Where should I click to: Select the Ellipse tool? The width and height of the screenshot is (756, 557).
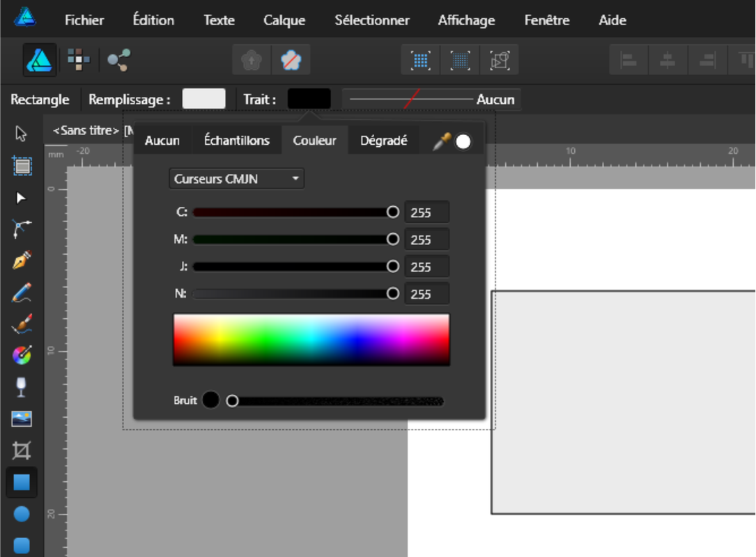(22, 514)
